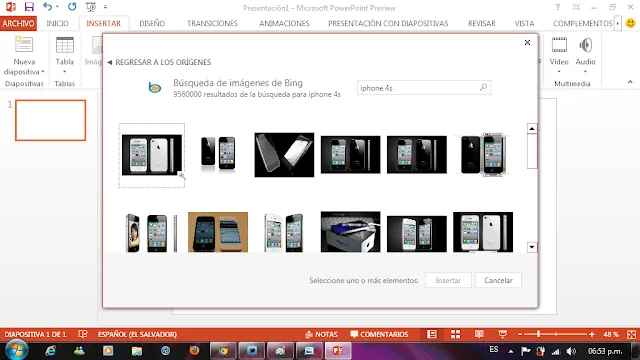Open the Windows Start orb

16,350
